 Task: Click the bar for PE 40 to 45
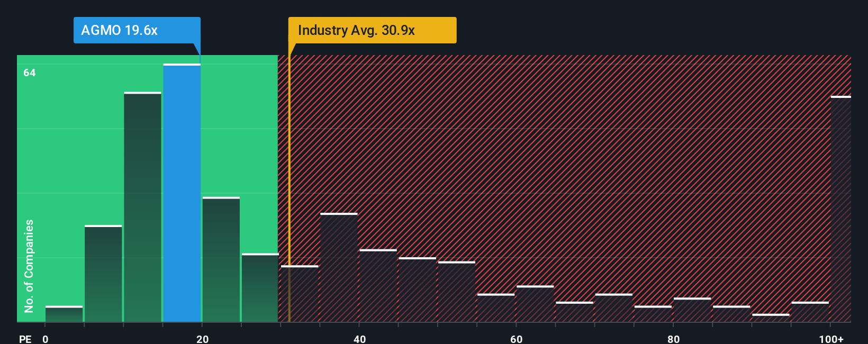(x=378, y=285)
